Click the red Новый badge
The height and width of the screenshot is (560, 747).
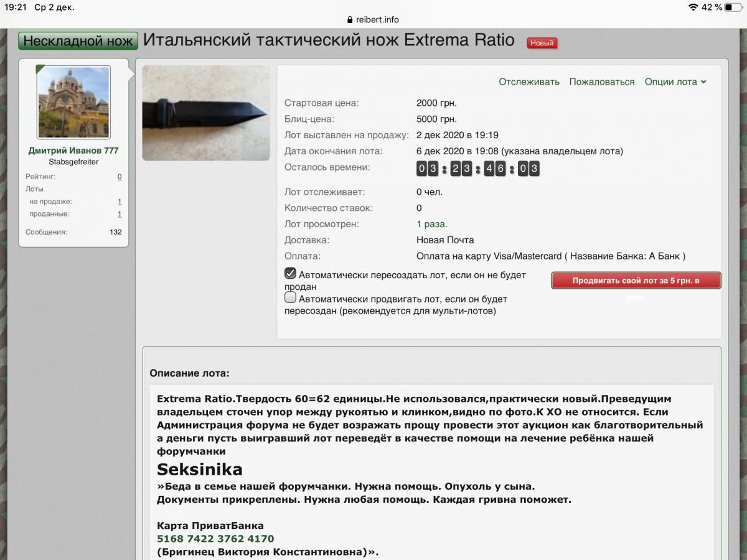click(542, 43)
